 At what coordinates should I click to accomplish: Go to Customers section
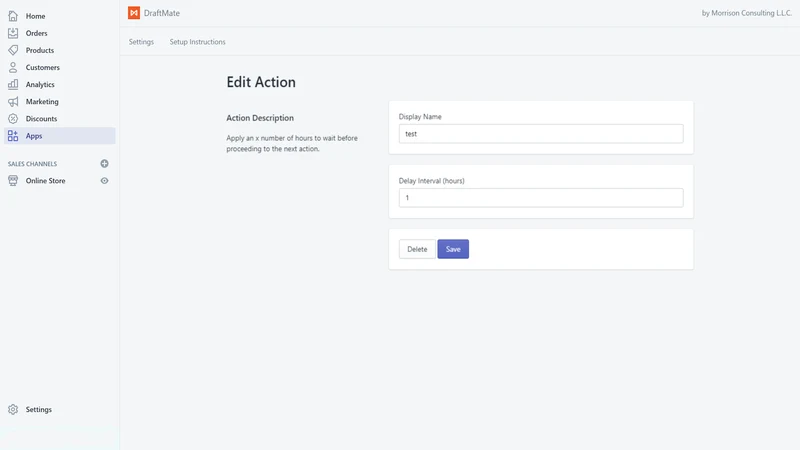coord(42,67)
